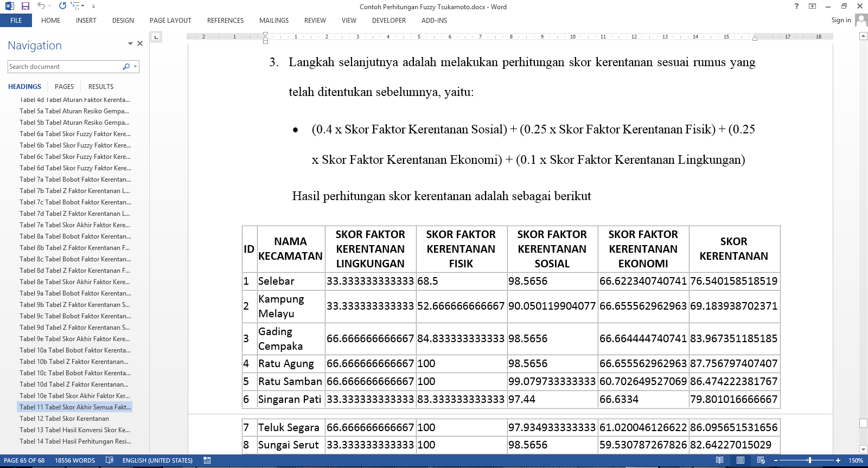Toggle the Print Layout view button

pos(740,460)
